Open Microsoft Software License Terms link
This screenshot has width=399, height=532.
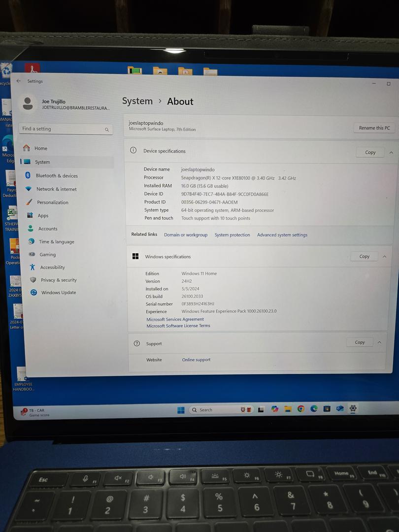click(x=178, y=326)
